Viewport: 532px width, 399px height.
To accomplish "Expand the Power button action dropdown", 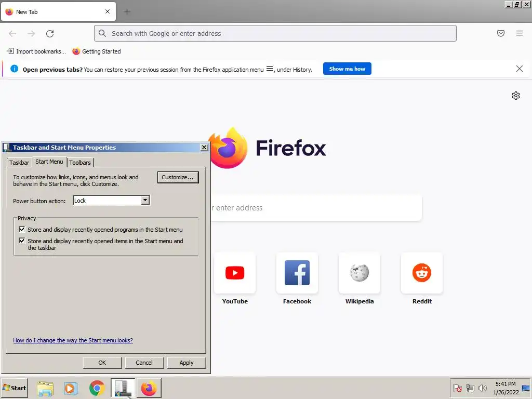I will [145, 200].
